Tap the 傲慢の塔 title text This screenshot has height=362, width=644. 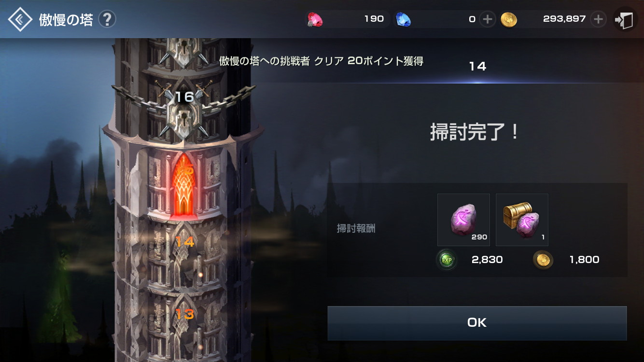66,20
